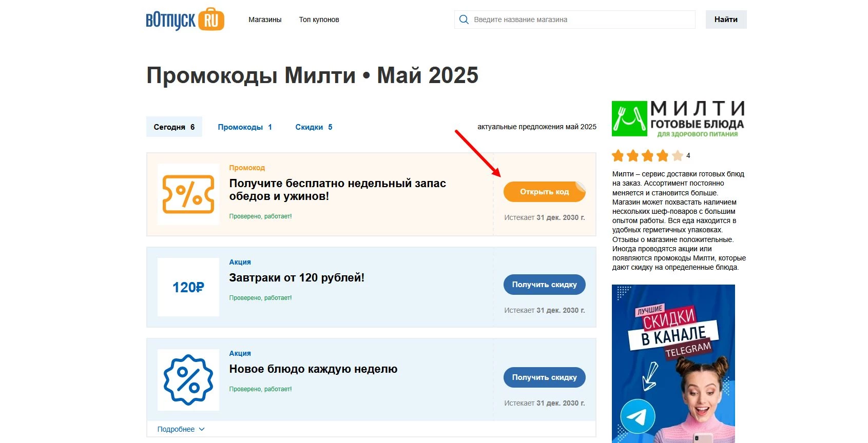Open the Новое блюдо каждую неделю title
This screenshot has height=443, width=868.
pyautogui.click(x=313, y=369)
